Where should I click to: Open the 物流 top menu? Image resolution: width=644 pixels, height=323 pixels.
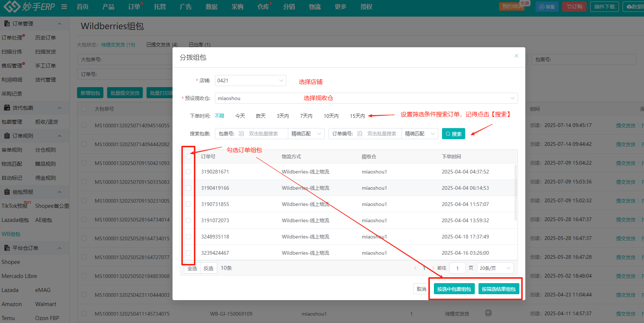[x=315, y=7]
